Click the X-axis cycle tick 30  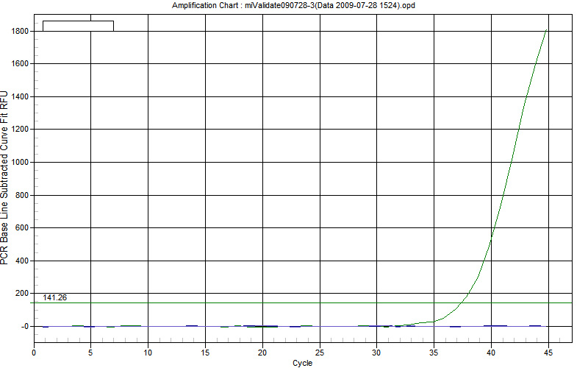pos(376,353)
